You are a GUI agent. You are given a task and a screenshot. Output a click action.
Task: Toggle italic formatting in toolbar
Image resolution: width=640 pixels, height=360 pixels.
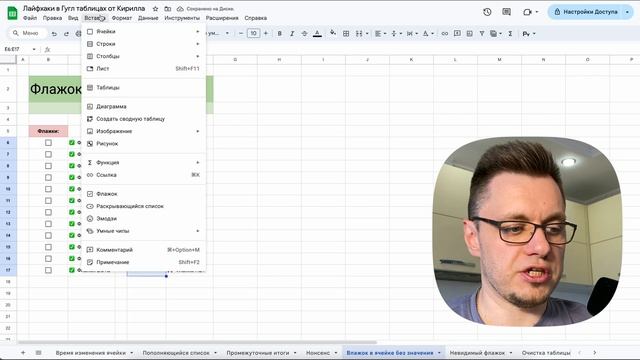292,33
